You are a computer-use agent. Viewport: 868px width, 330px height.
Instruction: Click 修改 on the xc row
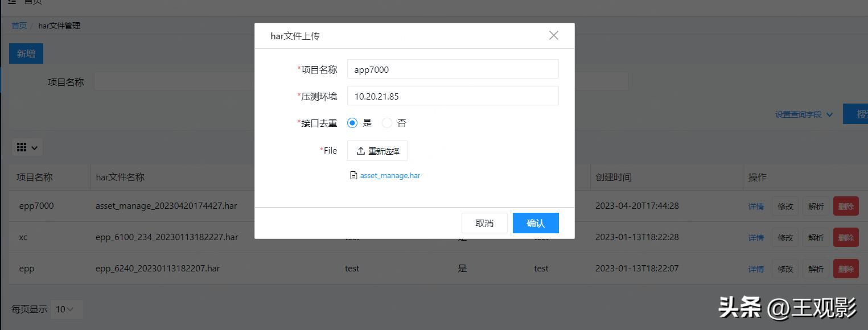785,237
